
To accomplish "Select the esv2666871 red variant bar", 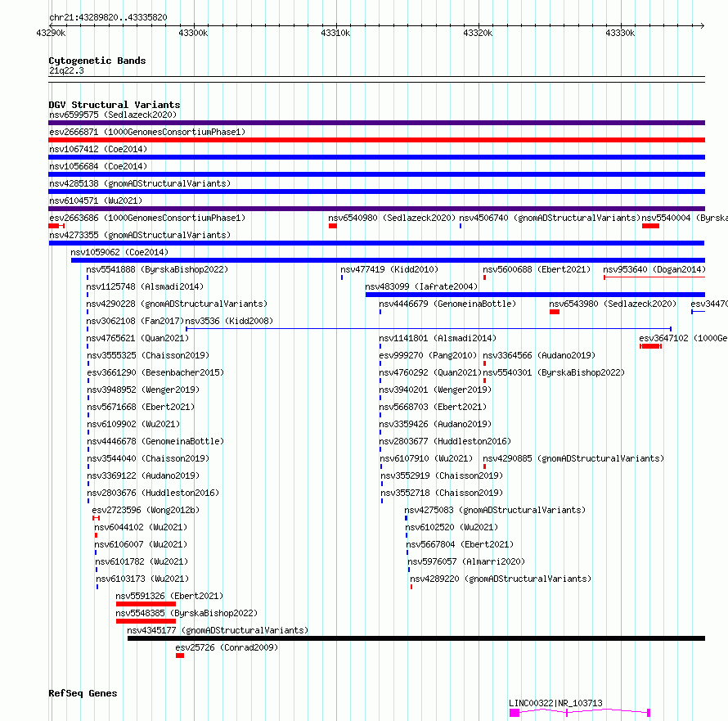I will click(376, 140).
